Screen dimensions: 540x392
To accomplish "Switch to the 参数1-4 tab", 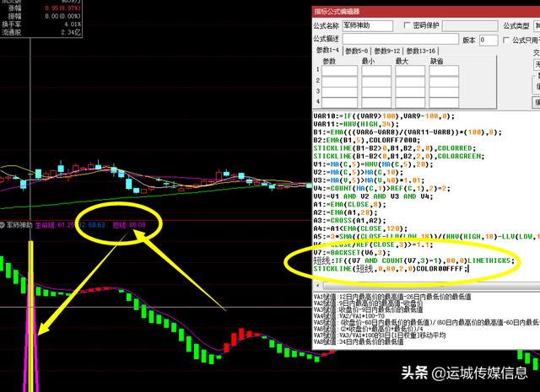I will click(x=327, y=51).
